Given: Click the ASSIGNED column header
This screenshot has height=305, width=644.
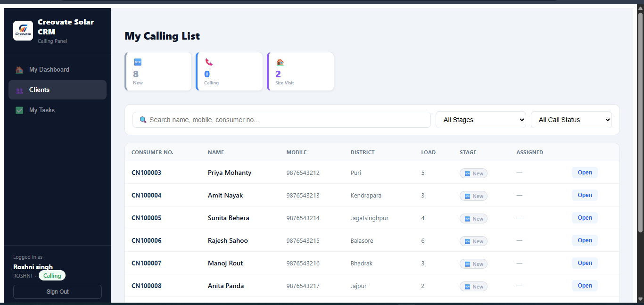Looking at the screenshot, I should (530, 152).
